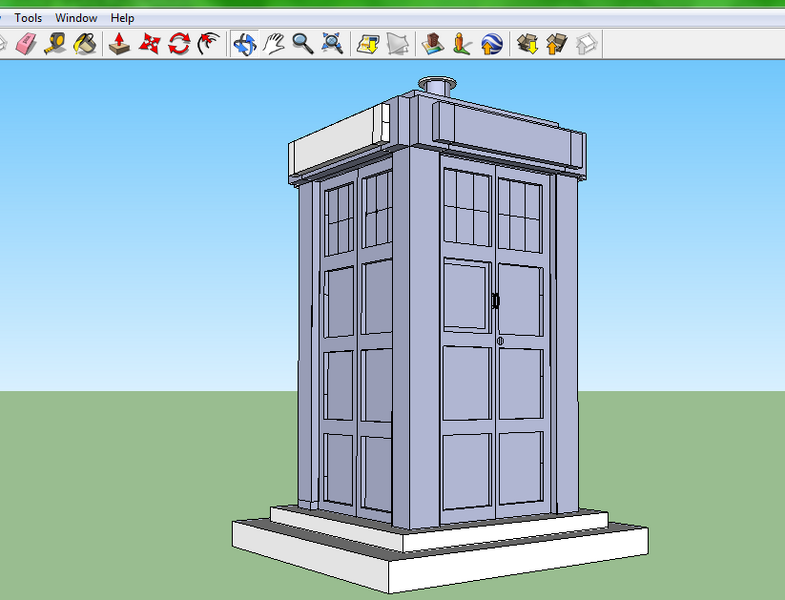Open the Help menu
This screenshot has width=785, height=600.
(122, 18)
